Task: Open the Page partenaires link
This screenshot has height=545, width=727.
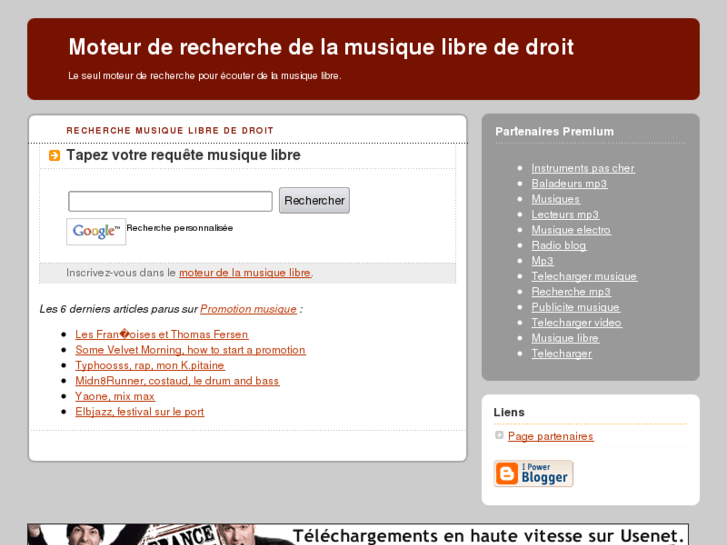Action: click(550, 436)
